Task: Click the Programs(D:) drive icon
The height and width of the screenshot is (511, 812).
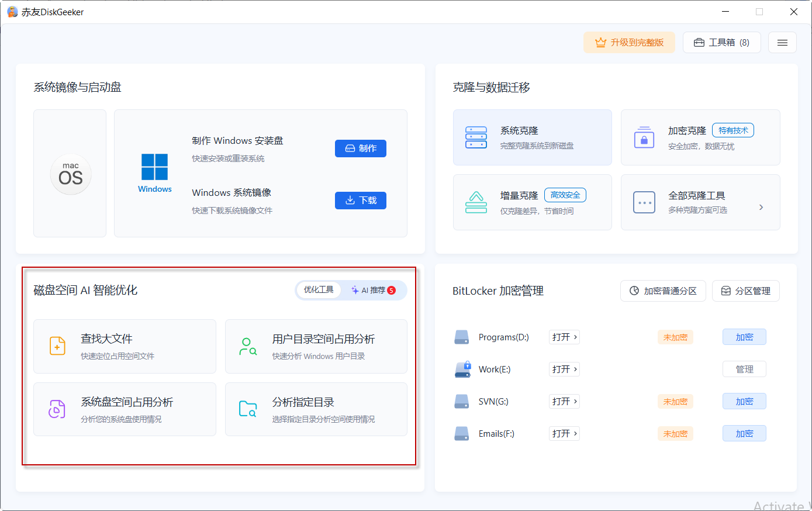Action: [462, 337]
